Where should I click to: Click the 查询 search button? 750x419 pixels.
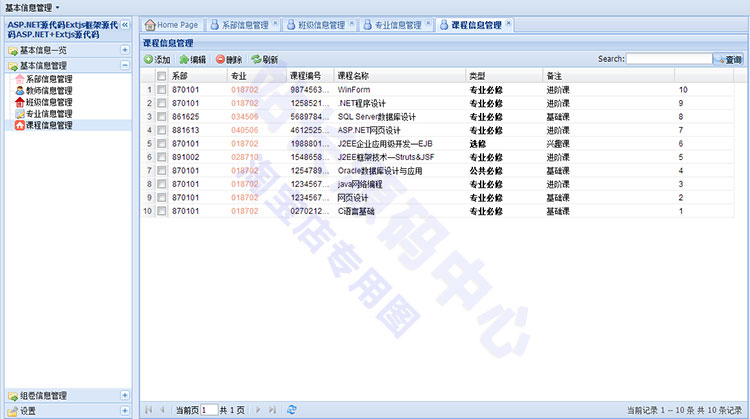click(x=727, y=60)
